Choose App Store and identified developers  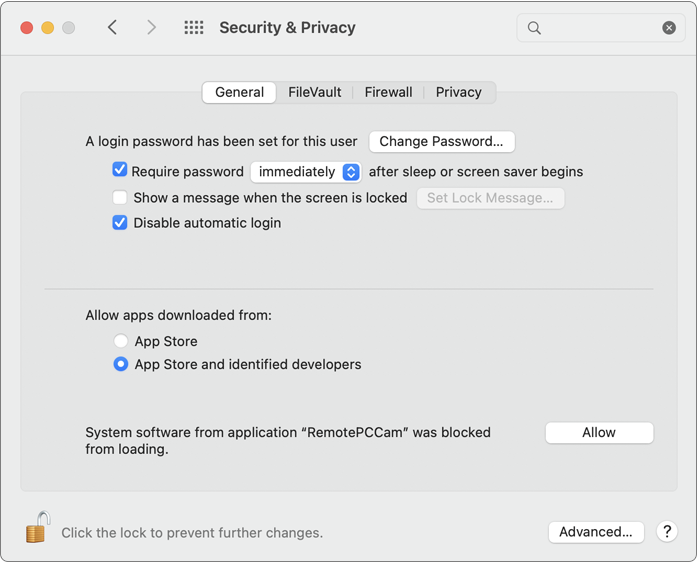point(121,365)
